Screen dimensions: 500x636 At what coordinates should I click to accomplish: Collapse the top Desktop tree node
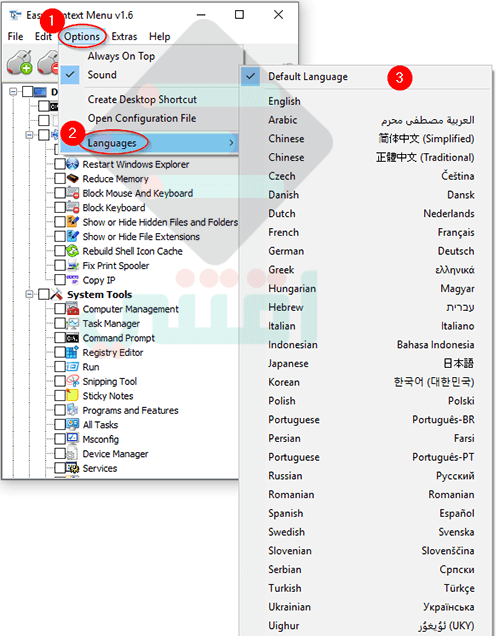pyautogui.click(x=13, y=92)
